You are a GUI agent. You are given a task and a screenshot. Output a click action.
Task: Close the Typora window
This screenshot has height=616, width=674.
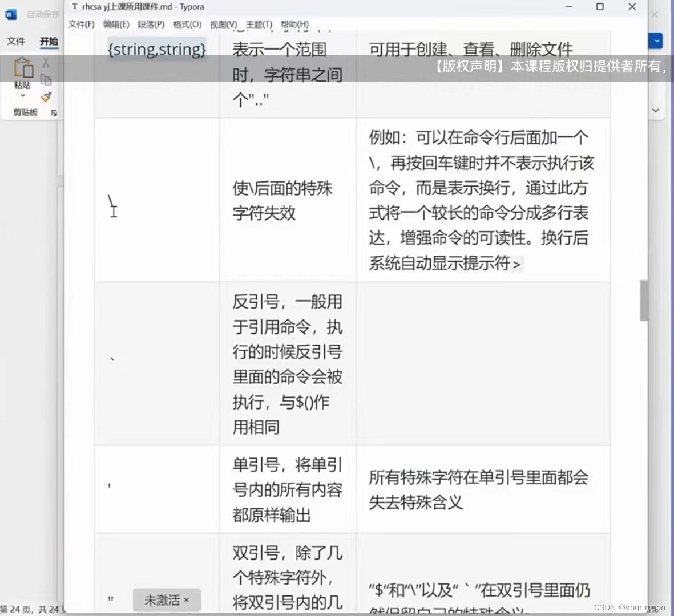coord(632,7)
